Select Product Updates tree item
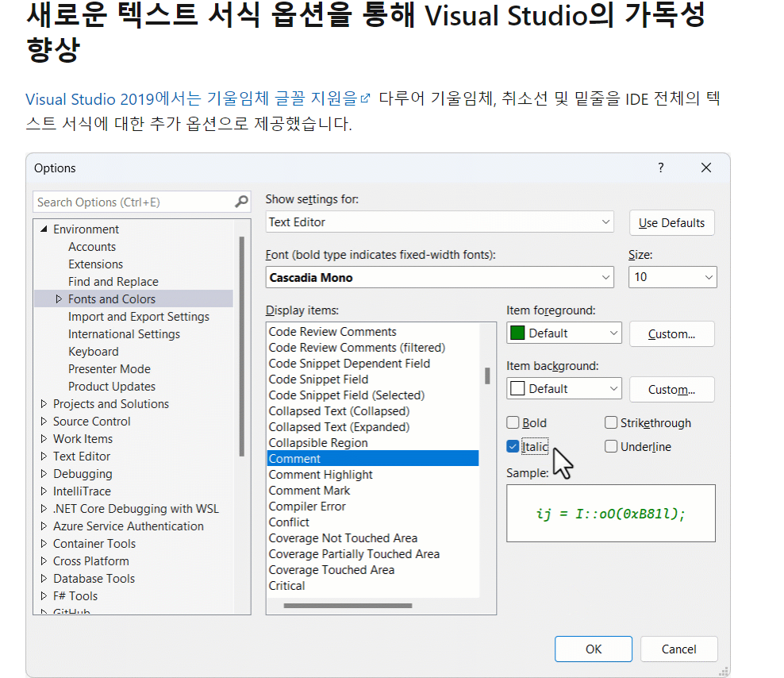The height and width of the screenshot is (678, 784). pos(112,387)
